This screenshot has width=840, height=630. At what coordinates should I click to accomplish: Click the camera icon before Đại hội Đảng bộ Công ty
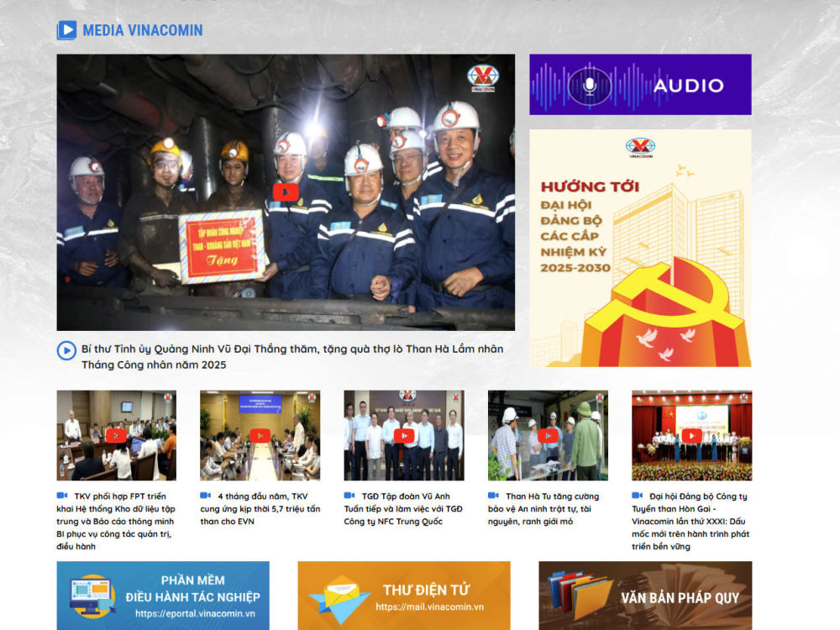637,496
